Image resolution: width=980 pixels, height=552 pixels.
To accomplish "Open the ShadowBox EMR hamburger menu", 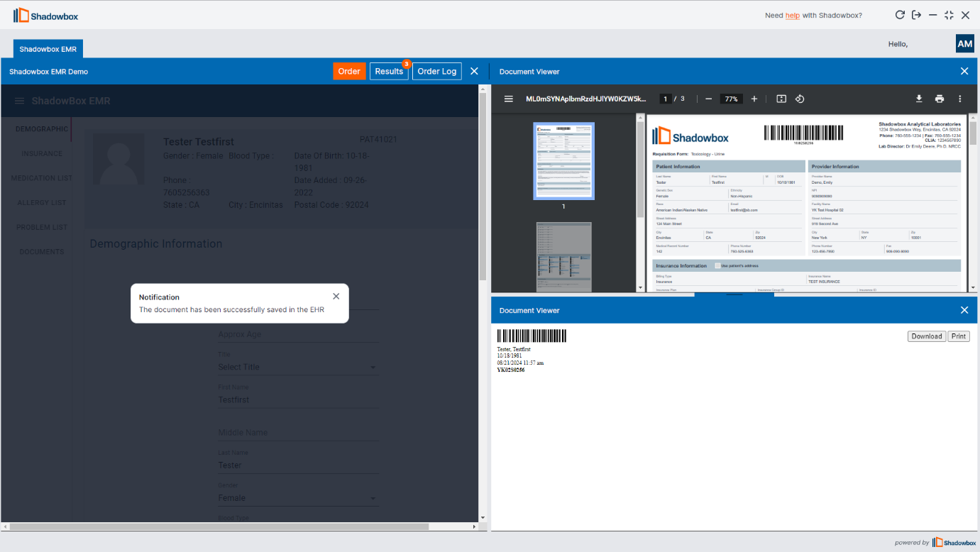I will pyautogui.click(x=19, y=101).
